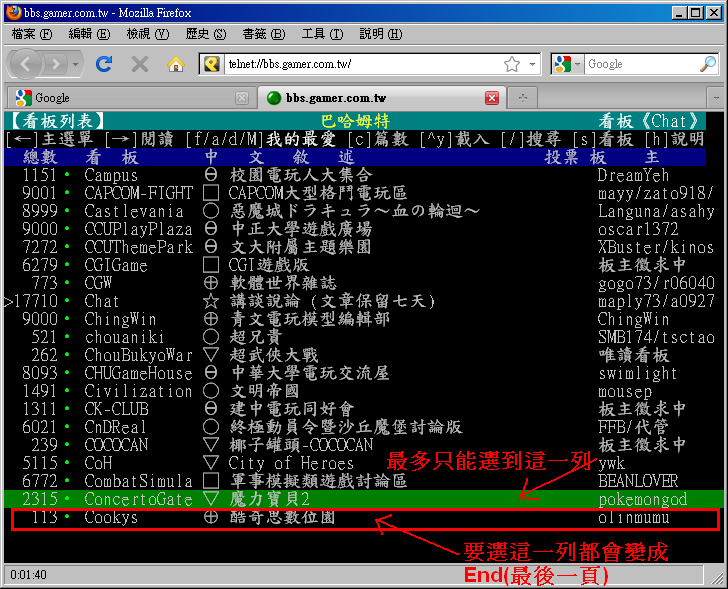
Task: Click the 巴哈姆特 title text
Action: tap(355, 121)
